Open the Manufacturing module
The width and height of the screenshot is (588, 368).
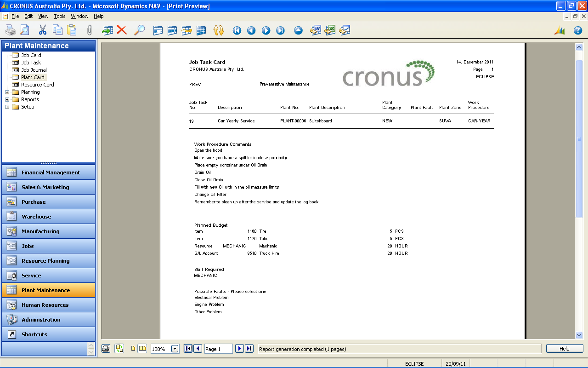(49, 231)
